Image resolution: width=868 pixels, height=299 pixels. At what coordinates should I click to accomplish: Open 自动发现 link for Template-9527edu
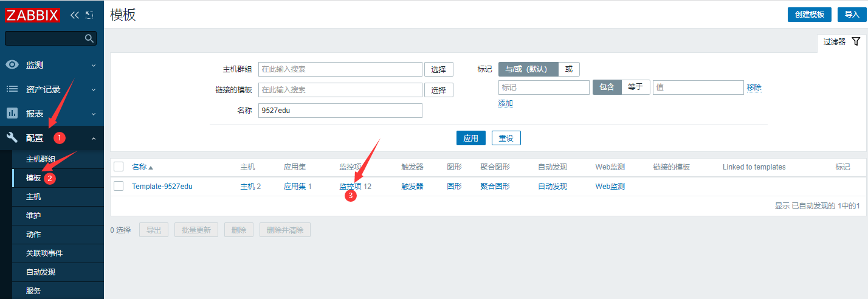coord(553,187)
